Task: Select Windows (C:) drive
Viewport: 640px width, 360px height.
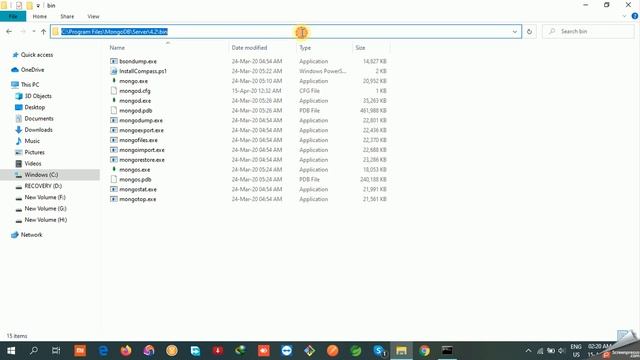Action: (x=41, y=175)
